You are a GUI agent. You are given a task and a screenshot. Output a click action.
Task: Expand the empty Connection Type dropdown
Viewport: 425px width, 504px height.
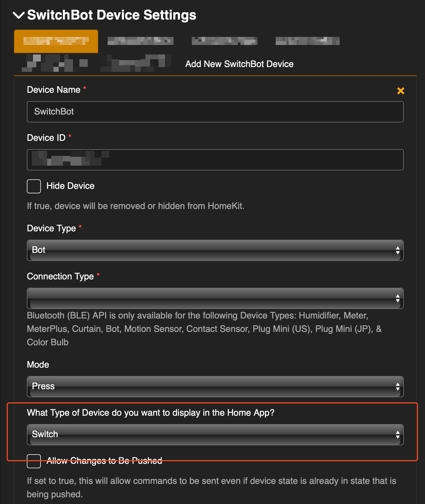215,298
